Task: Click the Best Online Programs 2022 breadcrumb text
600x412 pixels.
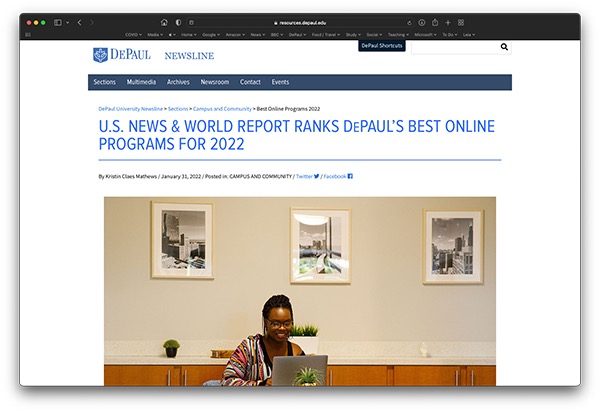Action: click(x=288, y=109)
